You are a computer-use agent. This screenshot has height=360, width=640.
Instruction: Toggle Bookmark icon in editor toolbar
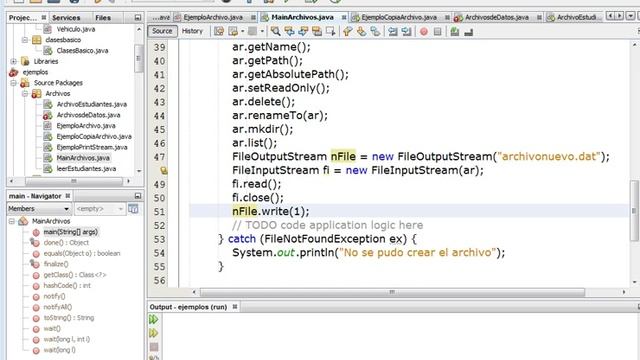point(375,31)
